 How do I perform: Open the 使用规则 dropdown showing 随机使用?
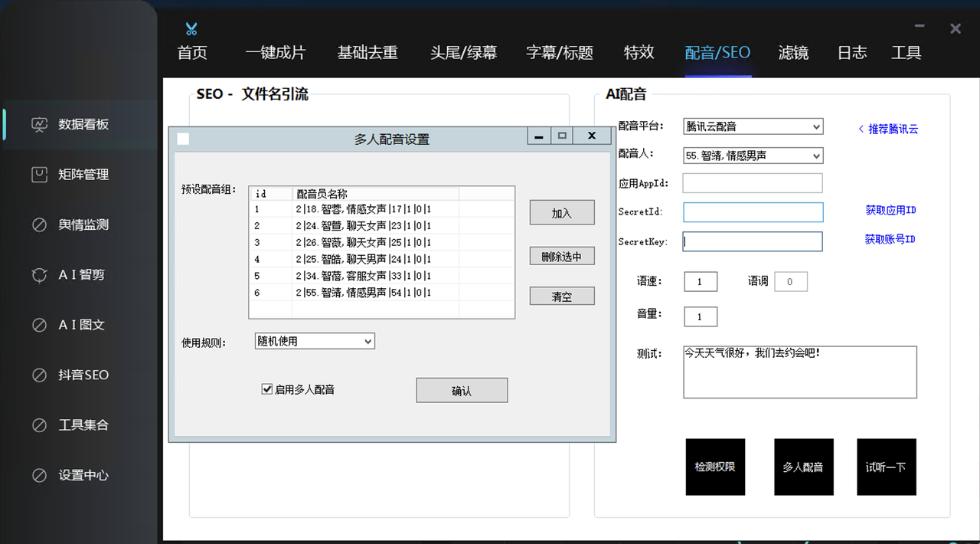click(x=315, y=341)
